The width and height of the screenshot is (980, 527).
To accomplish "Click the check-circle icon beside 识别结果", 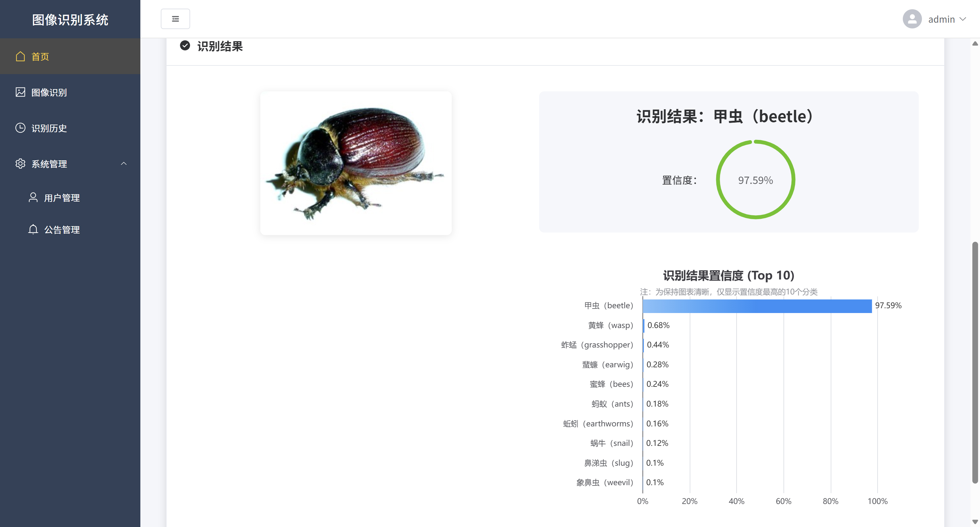I will coord(185,46).
